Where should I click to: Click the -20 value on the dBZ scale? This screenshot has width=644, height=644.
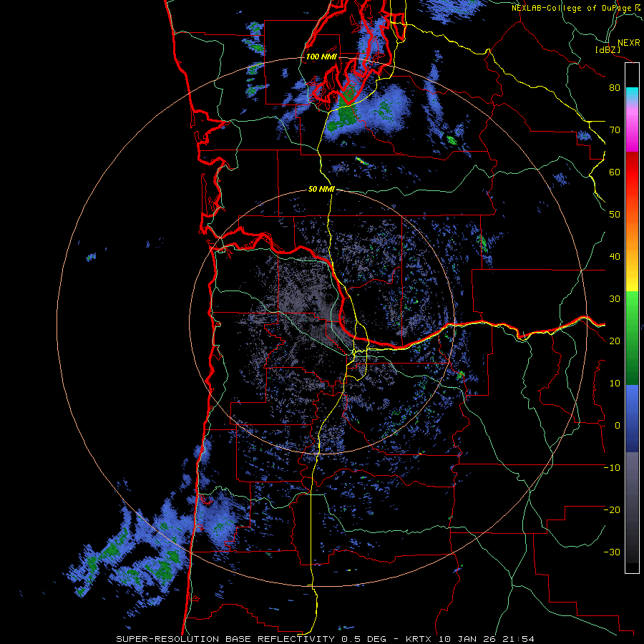pos(612,510)
